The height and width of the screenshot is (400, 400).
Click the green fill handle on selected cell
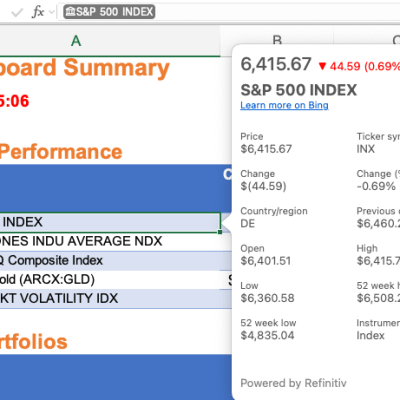[220, 232]
